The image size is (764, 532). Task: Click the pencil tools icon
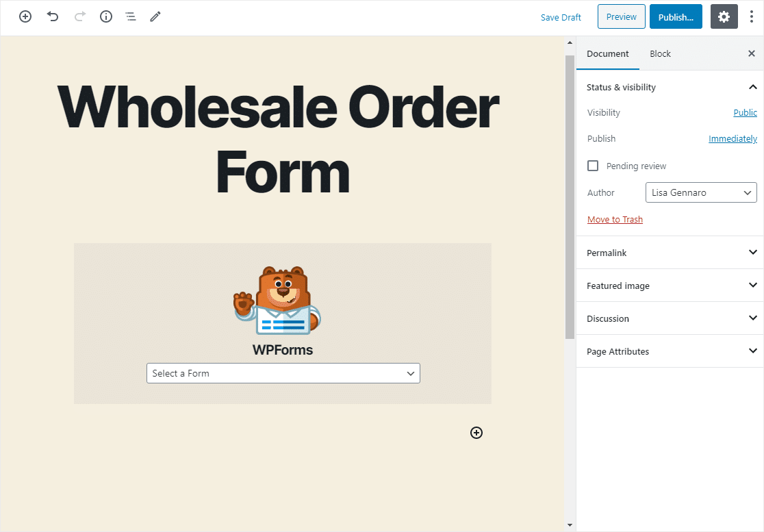coord(155,16)
